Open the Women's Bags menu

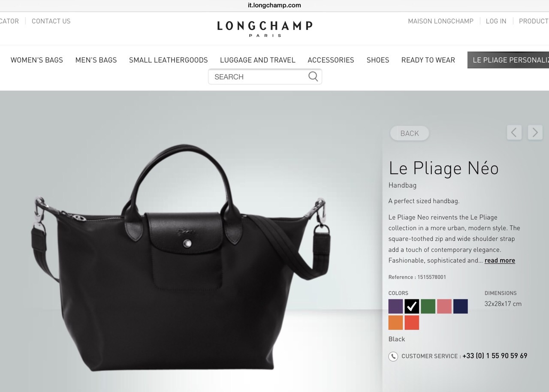click(x=37, y=60)
